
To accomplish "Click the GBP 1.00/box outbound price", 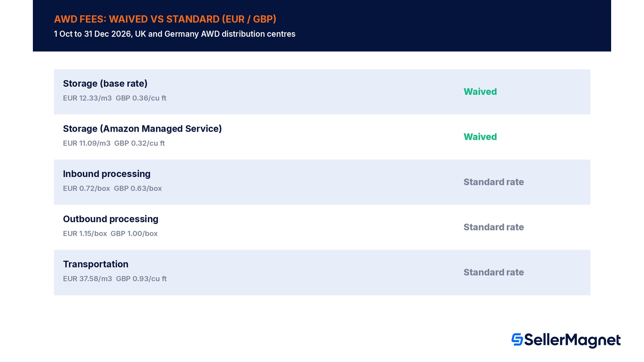I will [134, 234].
